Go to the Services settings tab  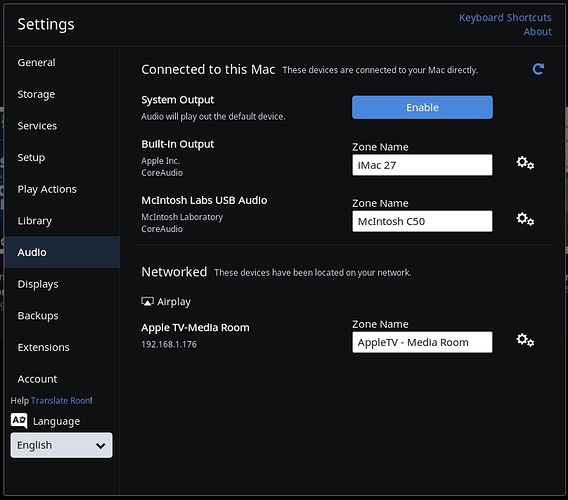click(x=37, y=126)
